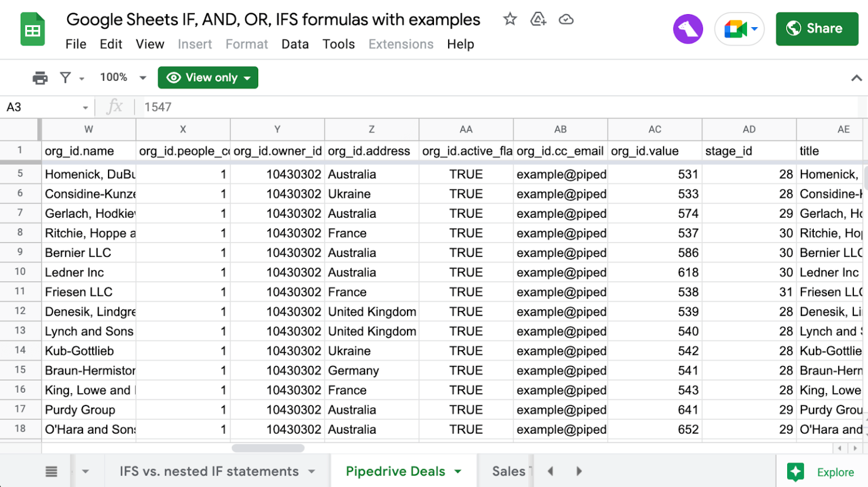Click the View only button
Screen dimensions: 868x487
208,77
